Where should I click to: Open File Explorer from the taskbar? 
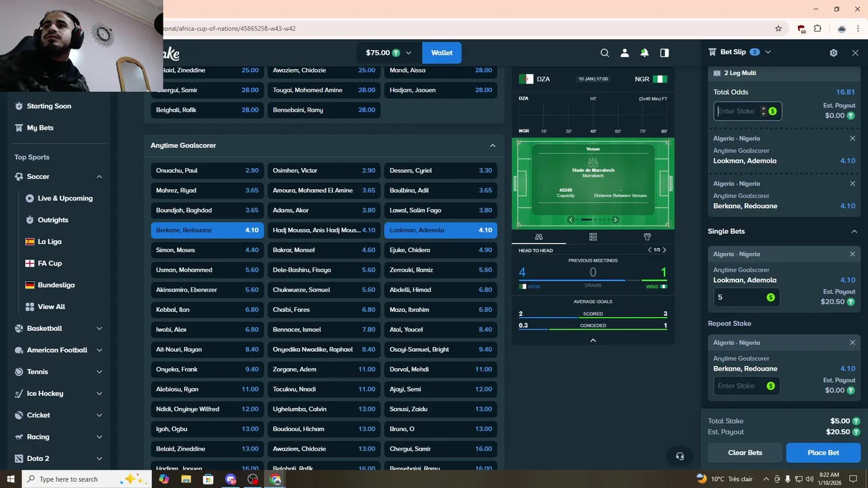[x=186, y=479]
